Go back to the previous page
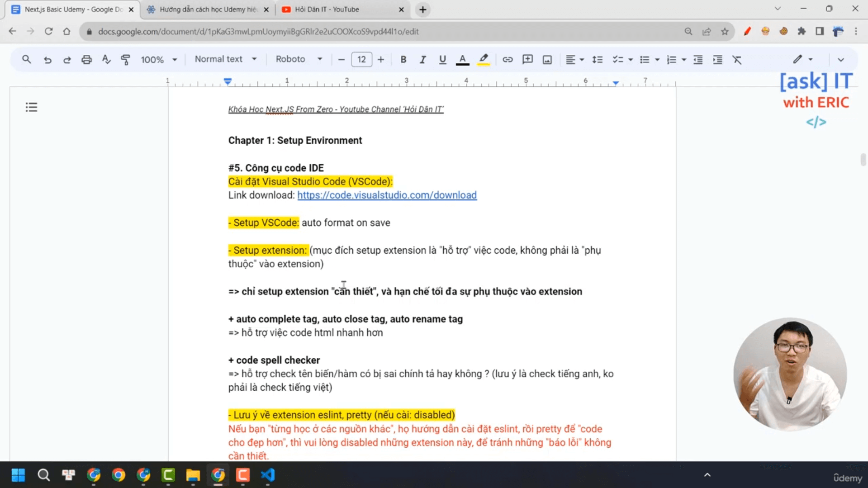This screenshot has width=868, height=488. (x=12, y=31)
